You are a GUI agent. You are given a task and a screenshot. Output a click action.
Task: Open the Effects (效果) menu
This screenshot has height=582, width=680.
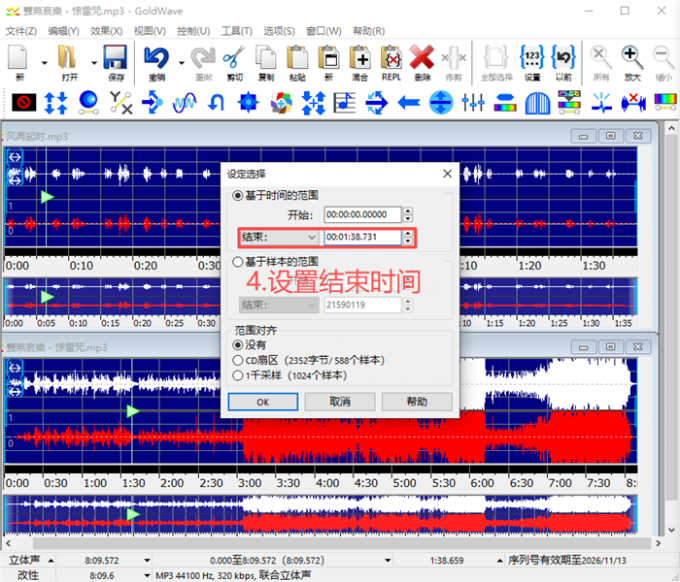(106, 31)
